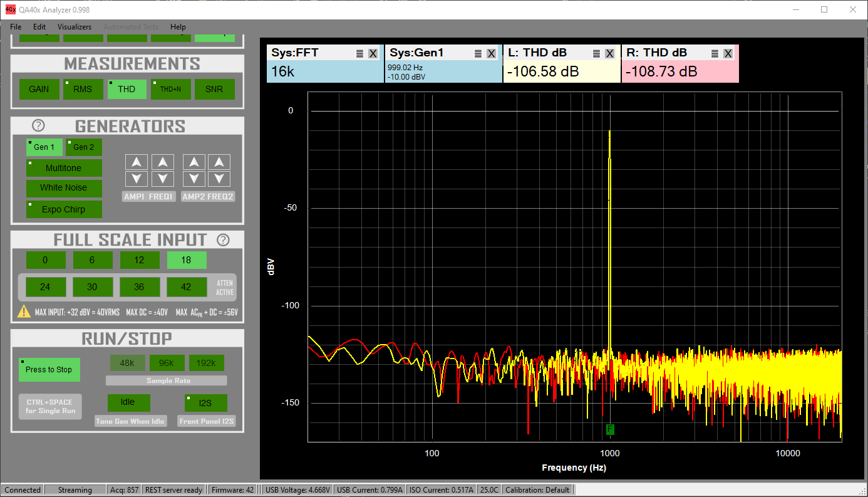Screen dimensions: 868x497
Task: Close the L: THD dB tile
Action: coord(609,54)
